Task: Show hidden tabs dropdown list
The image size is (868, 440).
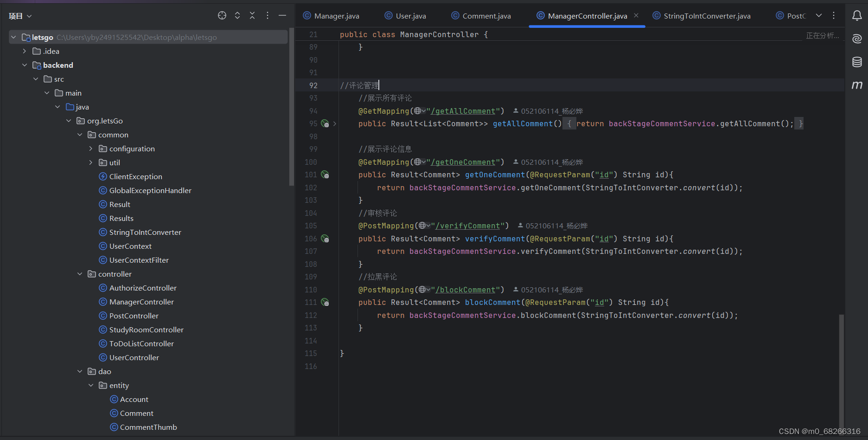Action: [x=819, y=15]
